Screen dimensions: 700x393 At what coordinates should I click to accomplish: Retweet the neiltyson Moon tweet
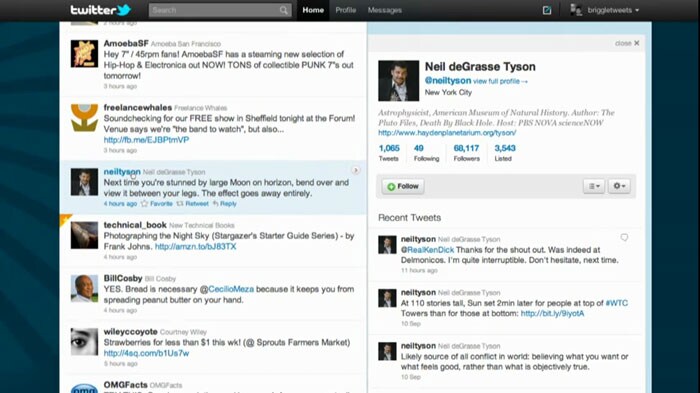[192, 204]
